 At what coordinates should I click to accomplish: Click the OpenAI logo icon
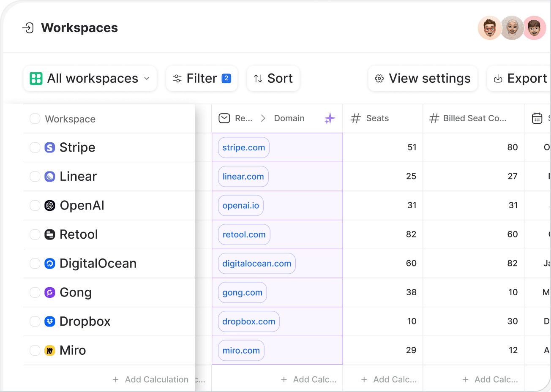point(50,205)
